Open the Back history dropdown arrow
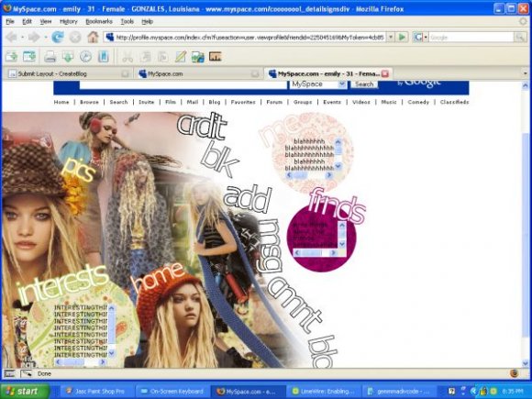 click(x=22, y=37)
